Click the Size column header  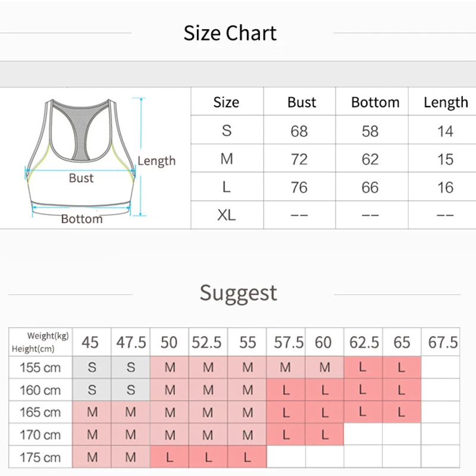point(226,102)
